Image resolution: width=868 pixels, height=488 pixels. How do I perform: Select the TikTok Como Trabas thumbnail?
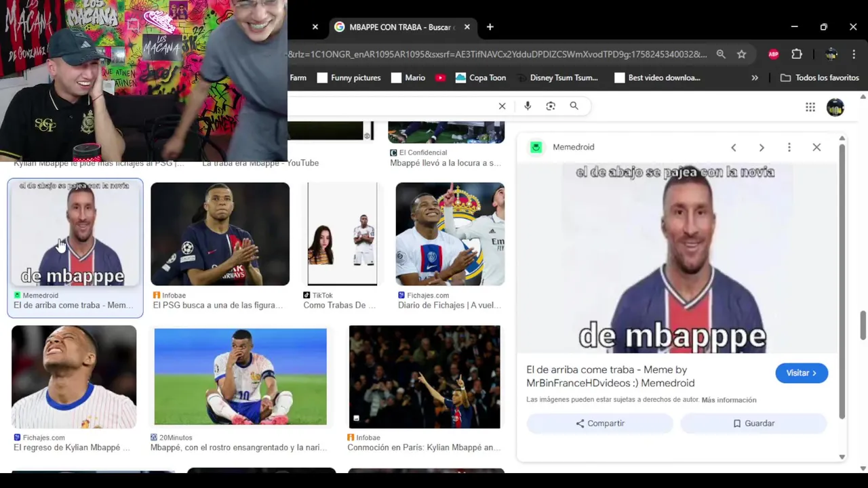(342, 234)
